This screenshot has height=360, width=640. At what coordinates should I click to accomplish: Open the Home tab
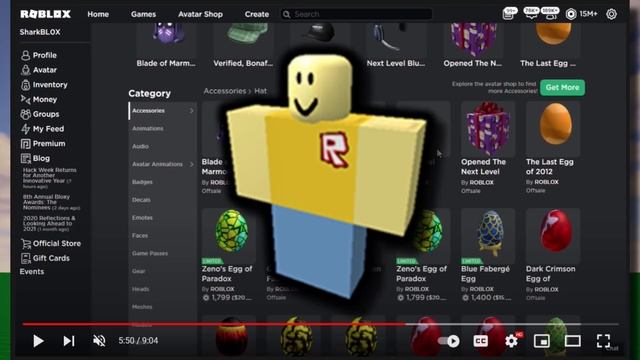(x=98, y=14)
